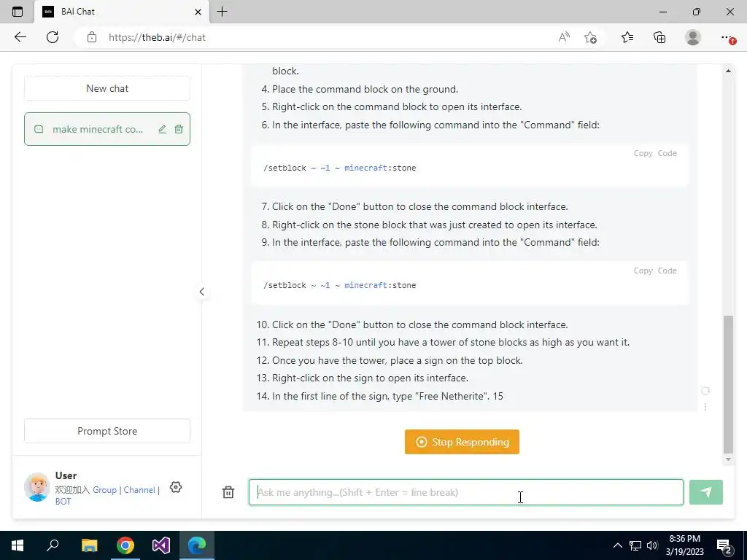This screenshot has height=560, width=747.
Task: Add this page to favorites
Action: click(x=591, y=37)
